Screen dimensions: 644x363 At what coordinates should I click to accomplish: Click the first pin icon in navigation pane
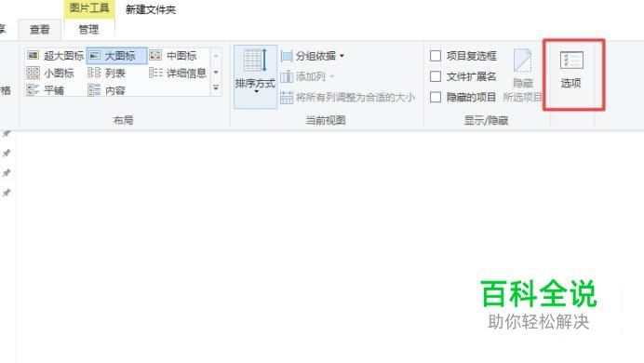tap(7, 134)
